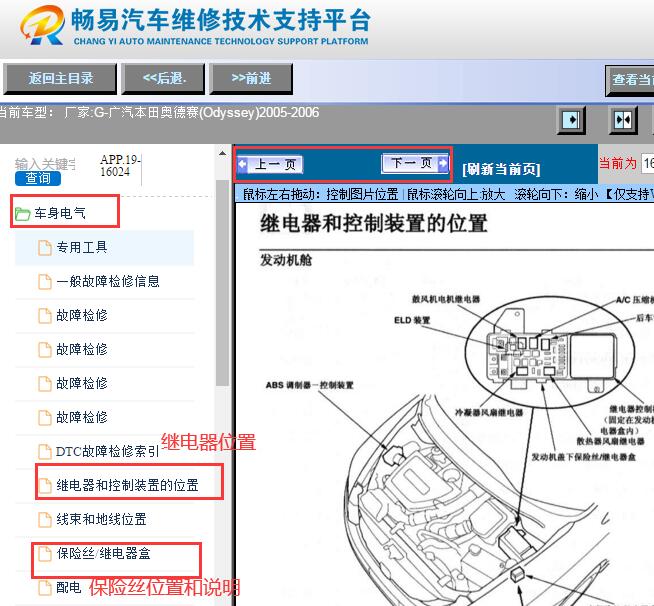This screenshot has width=654, height=606.
Task: Click the 冷凝器风扇继电器 label
Action: pos(489,412)
